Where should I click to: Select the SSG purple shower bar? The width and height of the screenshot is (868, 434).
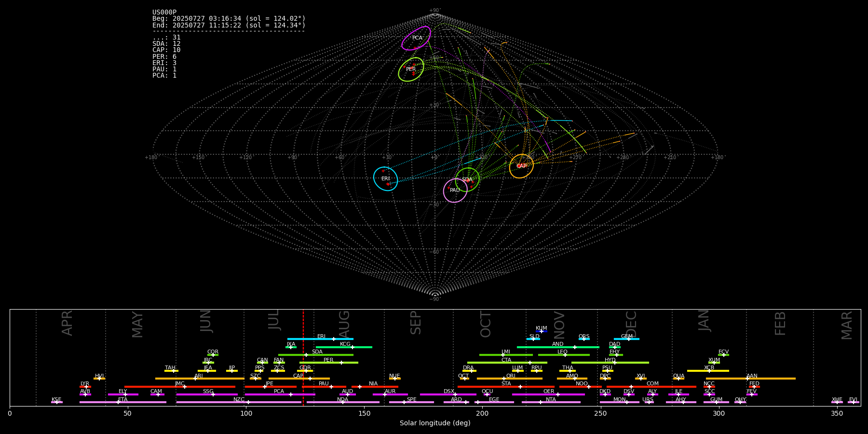click(x=207, y=394)
